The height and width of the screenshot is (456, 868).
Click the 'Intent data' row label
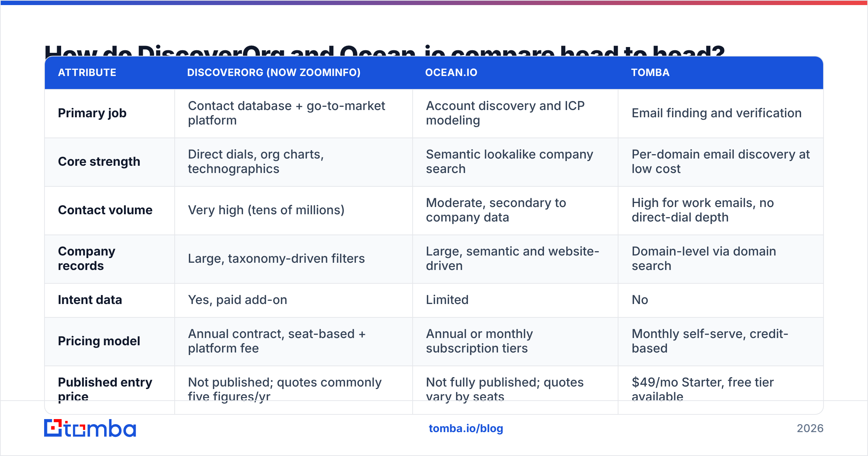[x=90, y=300]
